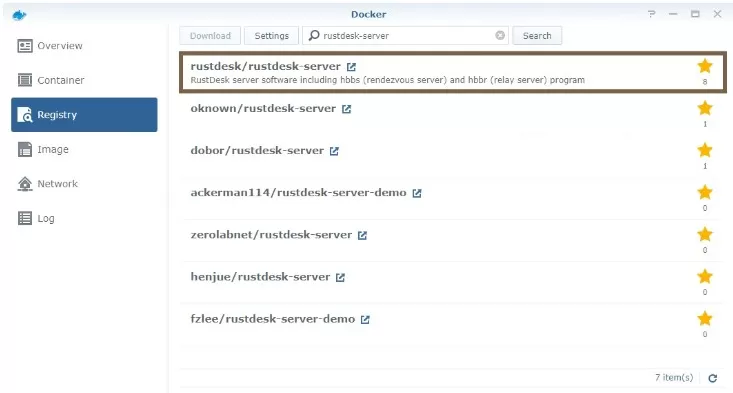Select the henjue/rustdesk-server result
733x393 pixels.
click(453, 282)
